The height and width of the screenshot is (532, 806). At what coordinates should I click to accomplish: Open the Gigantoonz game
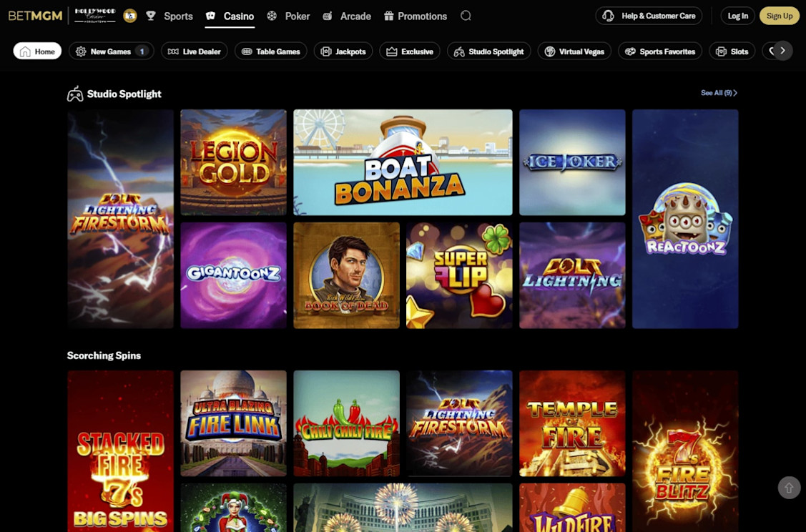[x=233, y=275]
